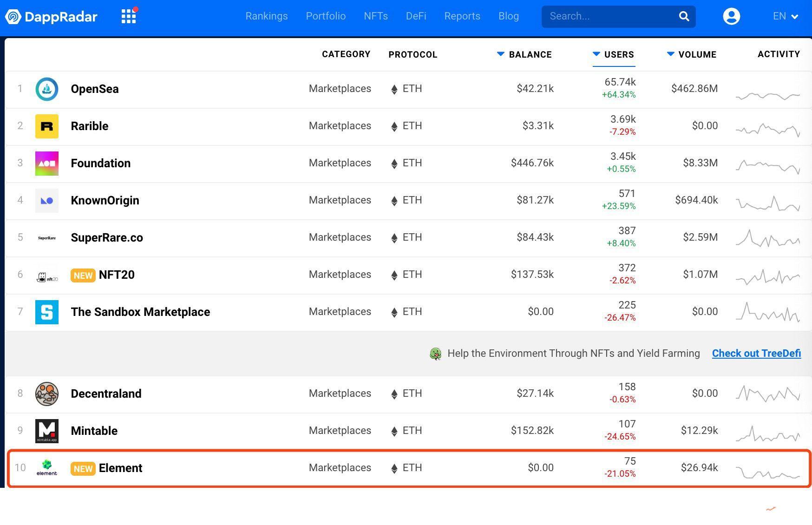Click the search magnifier icon
This screenshot has height=525, width=812.
[684, 16]
